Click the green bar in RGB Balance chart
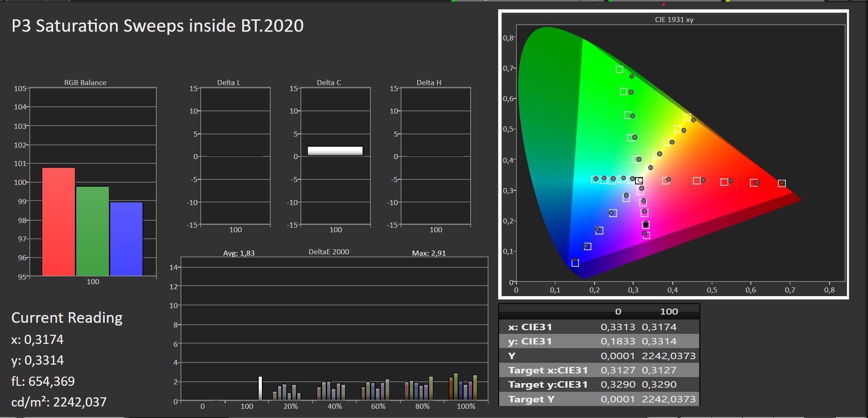 coord(92,231)
